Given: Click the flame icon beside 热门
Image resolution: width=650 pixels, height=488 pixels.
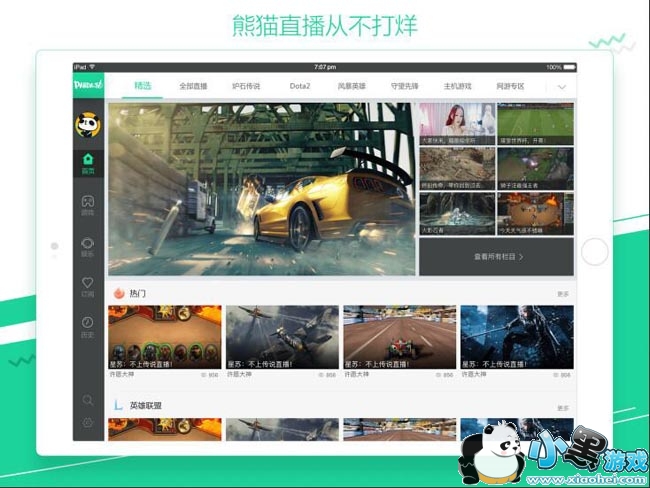Looking at the screenshot, I should 119,293.
